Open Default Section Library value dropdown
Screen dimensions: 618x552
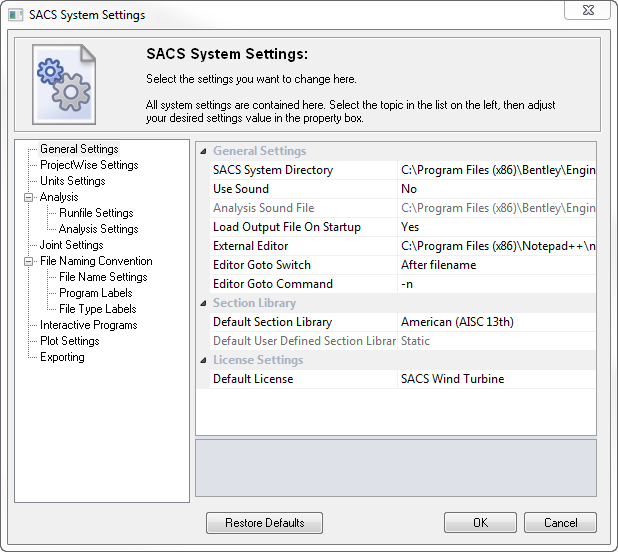coord(496,322)
